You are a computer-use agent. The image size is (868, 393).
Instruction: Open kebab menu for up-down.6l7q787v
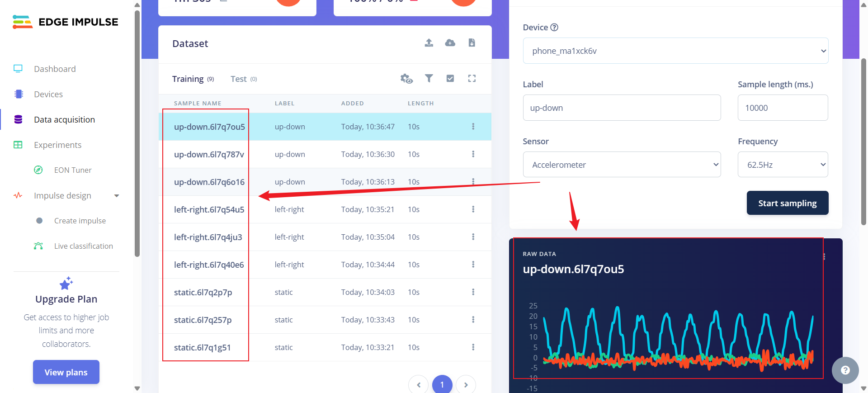click(473, 154)
